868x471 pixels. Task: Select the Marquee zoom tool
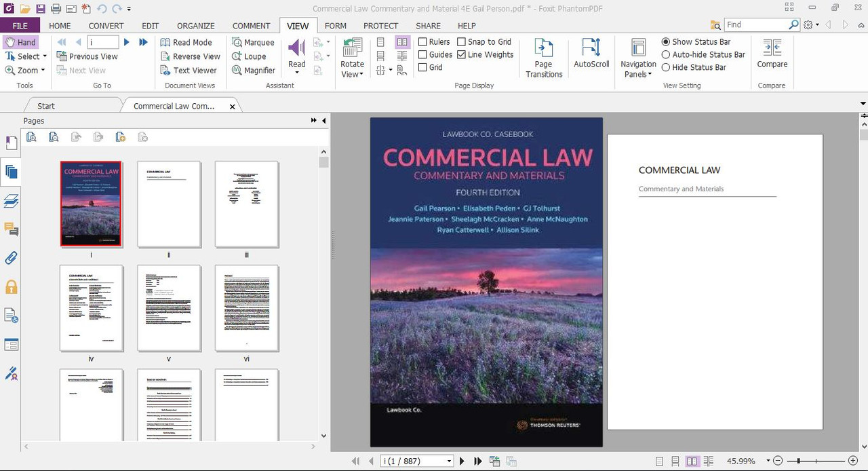tap(253, 42)
